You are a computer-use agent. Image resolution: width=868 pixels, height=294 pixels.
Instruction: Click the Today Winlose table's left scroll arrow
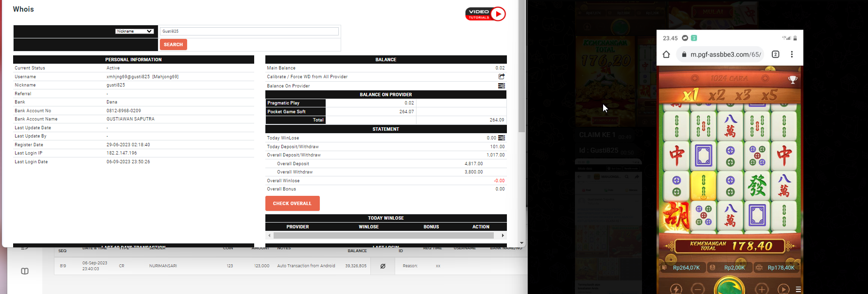coord(269,235)
